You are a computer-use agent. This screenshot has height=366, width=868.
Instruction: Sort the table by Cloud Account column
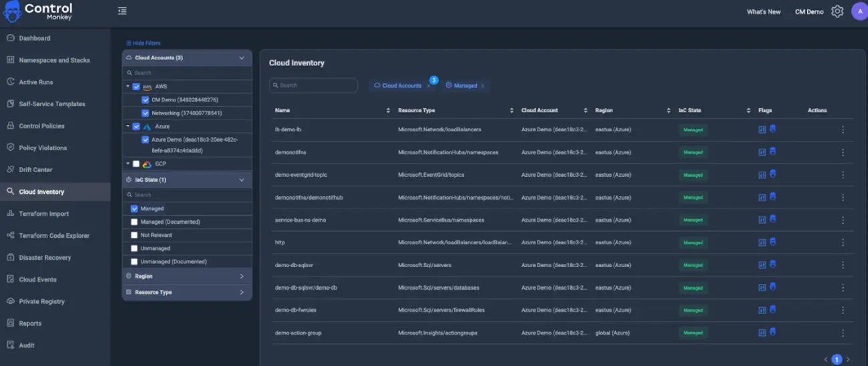[x=586, y=110]
